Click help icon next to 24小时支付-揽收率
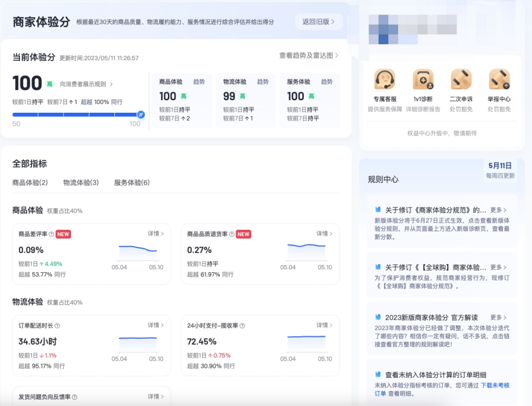The width and height of the screenshot is (532, 406). [x=242, y=326]
